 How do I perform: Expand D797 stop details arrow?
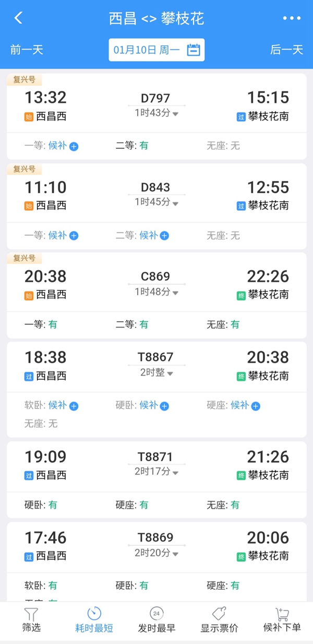[176, 114]
